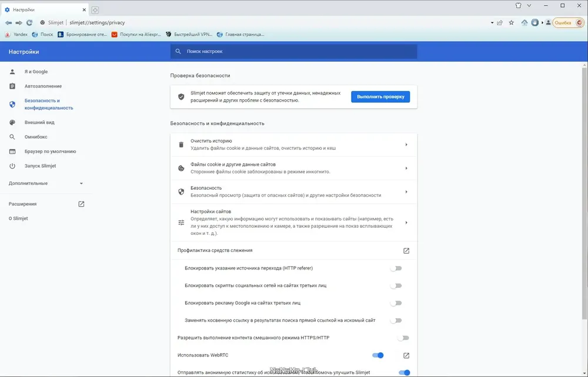The height and width of the screenshot is (377, 588).
Task: Open the Поиск bookmark
Action: pyautogui.click(x=42, y=35)
